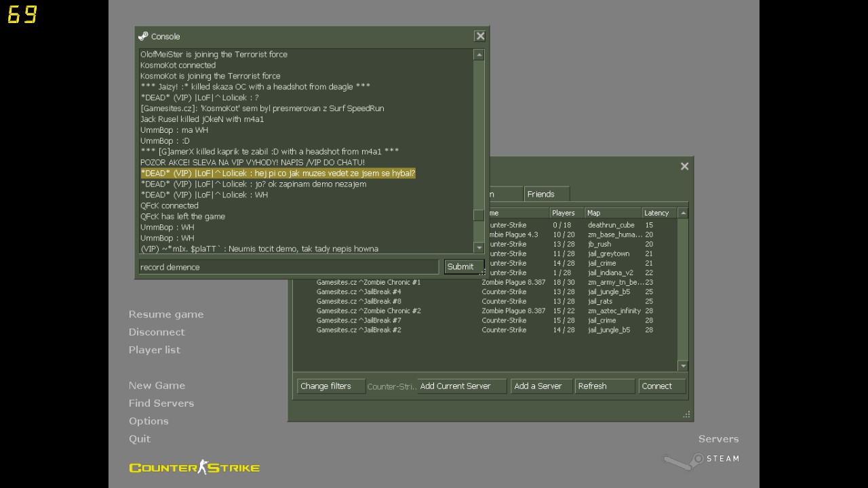Click the console scrollbar down arrow
The height and width of the screenshot is (488, 868).
point(479,247)
